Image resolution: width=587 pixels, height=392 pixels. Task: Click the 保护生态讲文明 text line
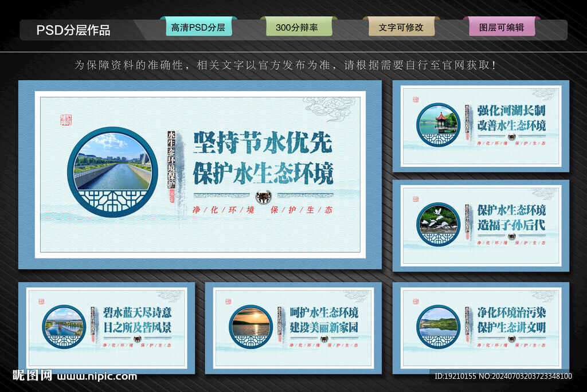pos(511,328)
